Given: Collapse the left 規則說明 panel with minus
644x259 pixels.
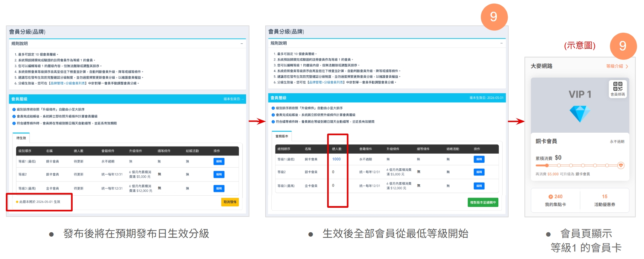Looking at the screenshot, I should [x=241, y=44].
